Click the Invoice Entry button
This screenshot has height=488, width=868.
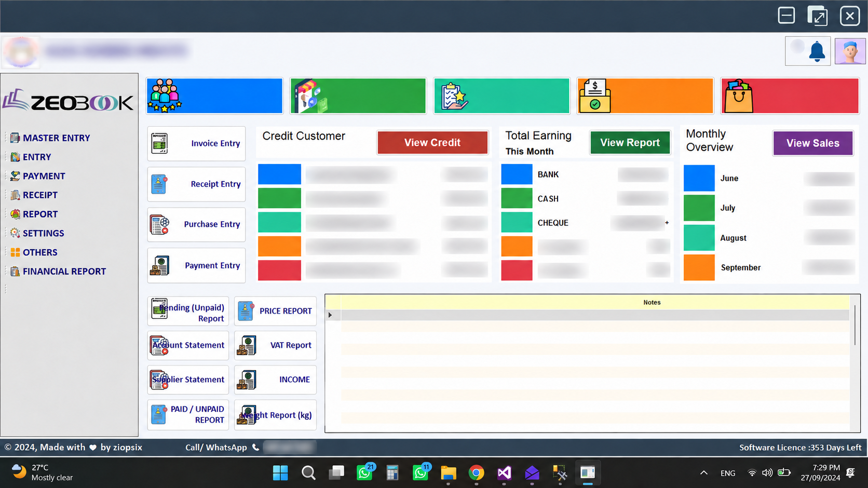[x=196, y=143]
